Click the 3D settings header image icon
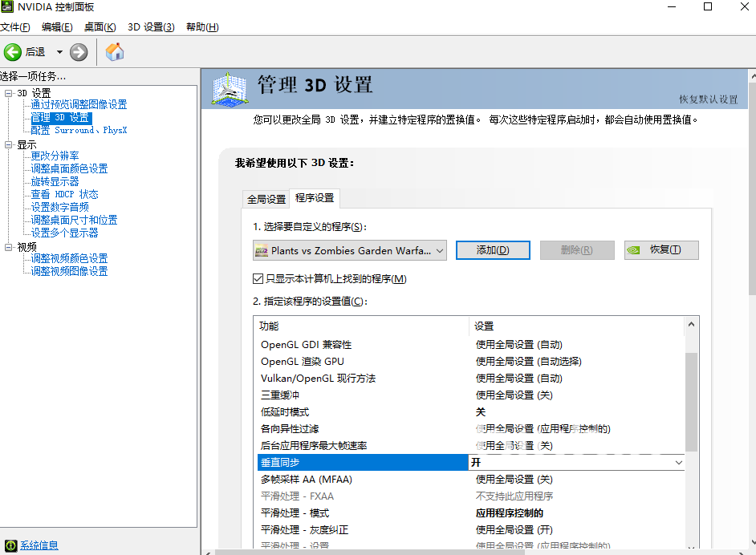Image resolution: width=756 pixels, height=555 pixels. pos(230,88)
